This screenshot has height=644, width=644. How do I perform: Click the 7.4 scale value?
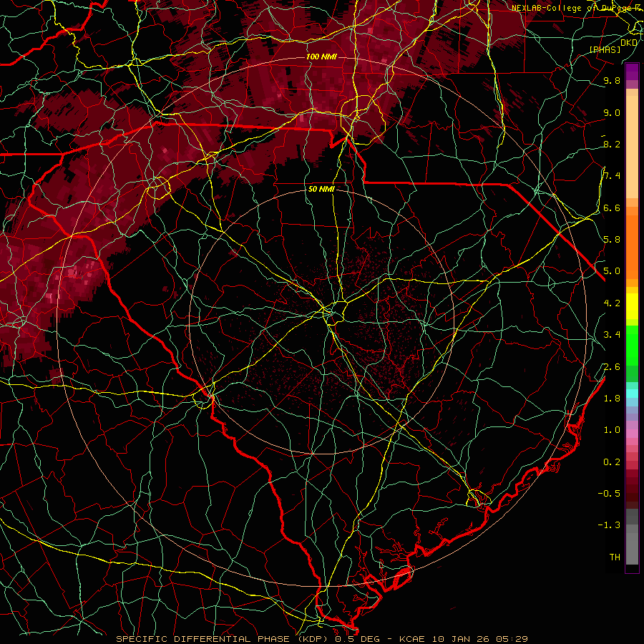[612, 176]
